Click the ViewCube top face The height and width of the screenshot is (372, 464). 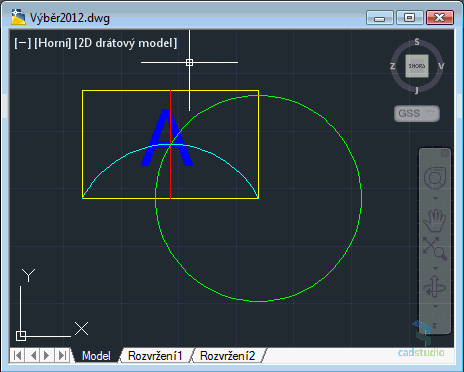417,66
